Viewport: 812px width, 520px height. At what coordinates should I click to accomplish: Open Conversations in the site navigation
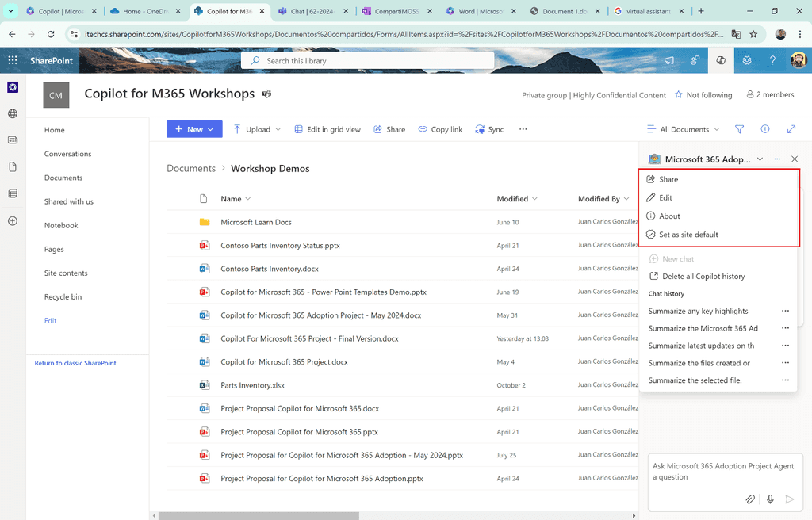(68, 154)
